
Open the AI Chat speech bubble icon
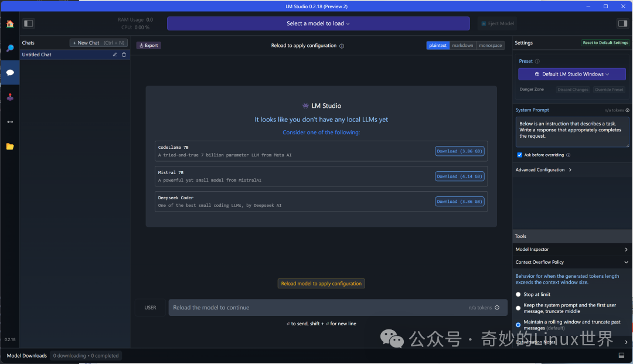click(x=10, y=73)
